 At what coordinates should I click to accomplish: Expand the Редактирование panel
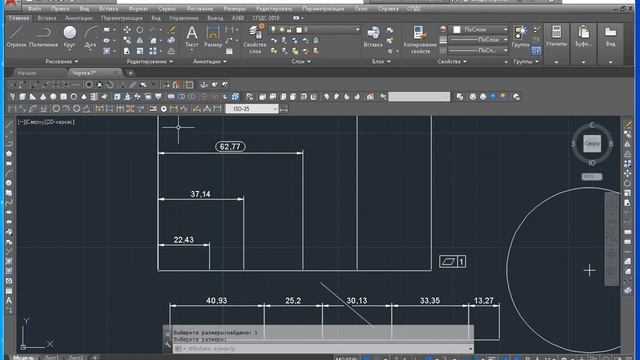tap(150, 61)
